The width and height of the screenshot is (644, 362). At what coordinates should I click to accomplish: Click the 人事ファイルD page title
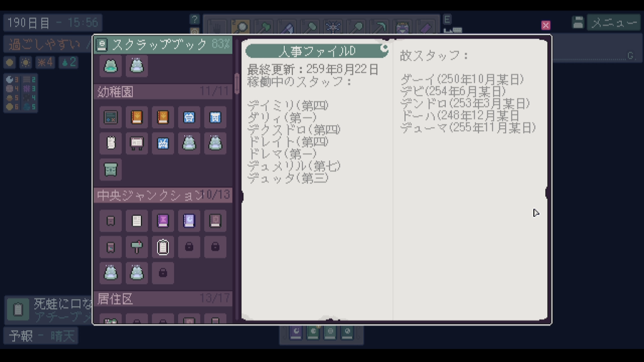click(317, 51)
